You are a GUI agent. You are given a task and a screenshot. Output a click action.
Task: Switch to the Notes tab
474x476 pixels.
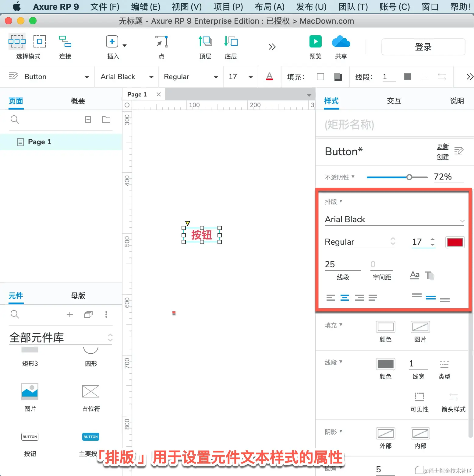[457, 101]
